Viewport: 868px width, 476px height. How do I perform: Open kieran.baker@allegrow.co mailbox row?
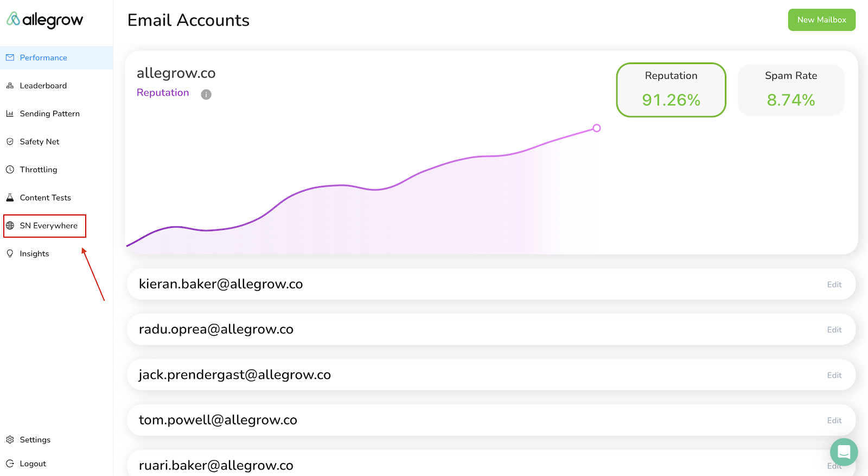pos(491,284)
